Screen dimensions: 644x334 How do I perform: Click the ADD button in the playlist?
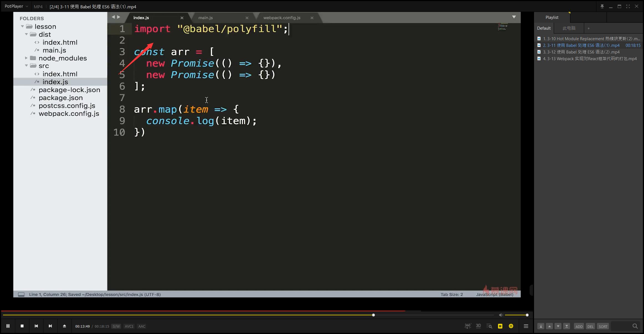coord(579,327)
